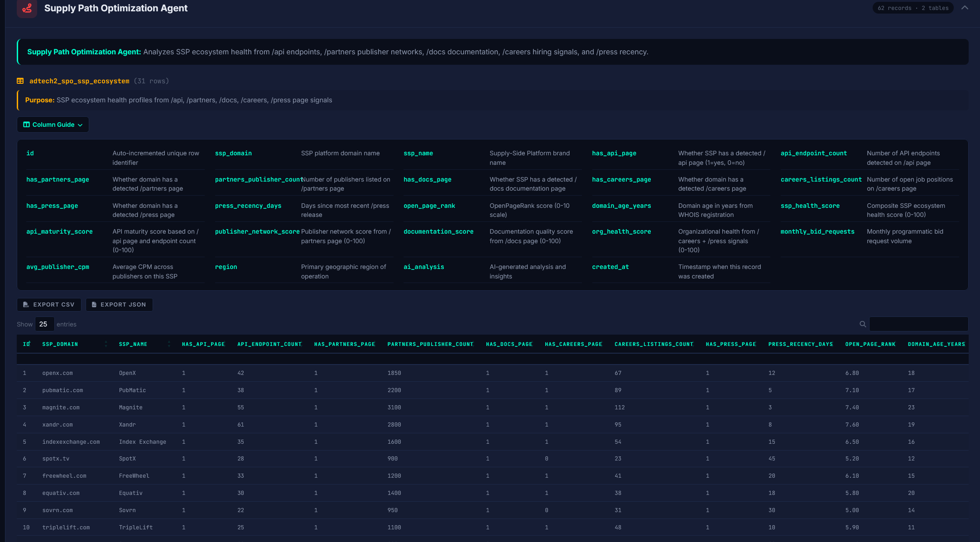Sort by HAS_DOCS_PAGE column header
This screenshot has width=980, height=542.
509,344
